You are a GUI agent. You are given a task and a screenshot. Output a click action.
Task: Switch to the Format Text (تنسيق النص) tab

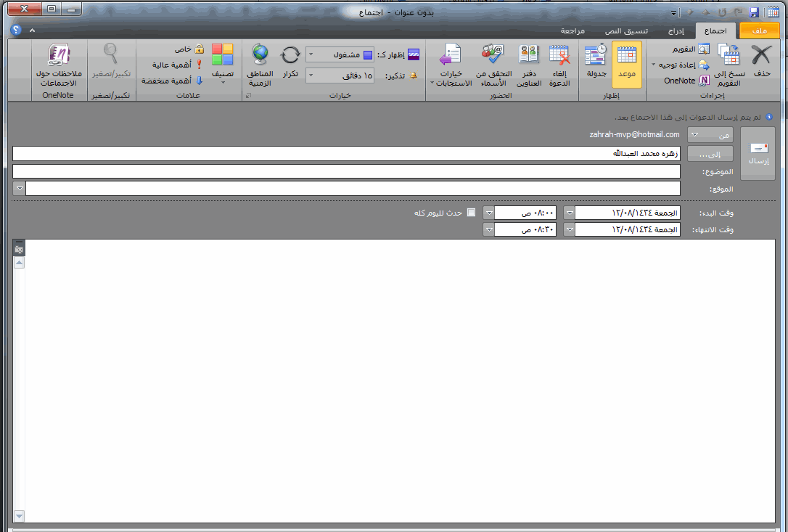click(x=626, y=31)
